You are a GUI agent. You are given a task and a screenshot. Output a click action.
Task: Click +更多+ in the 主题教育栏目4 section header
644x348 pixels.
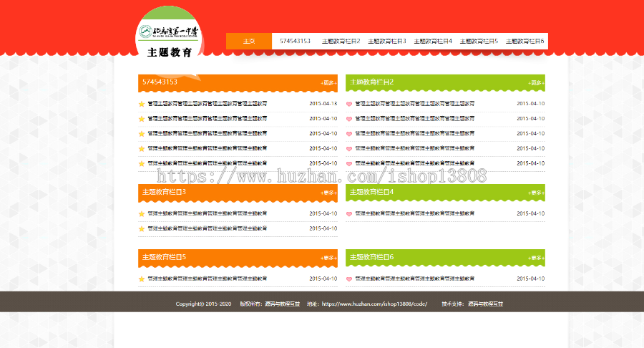tap(536, 193)
